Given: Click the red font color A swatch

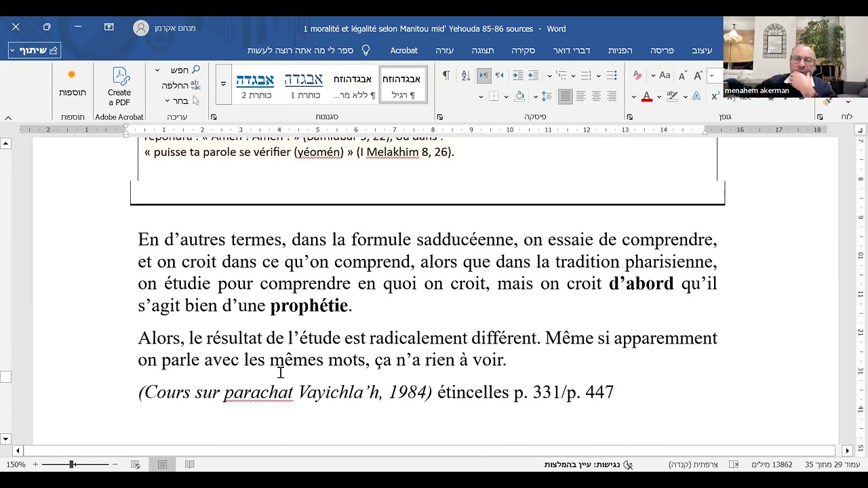Looking at the screenshot, I should pyautogui.click(x=647, y=96).
